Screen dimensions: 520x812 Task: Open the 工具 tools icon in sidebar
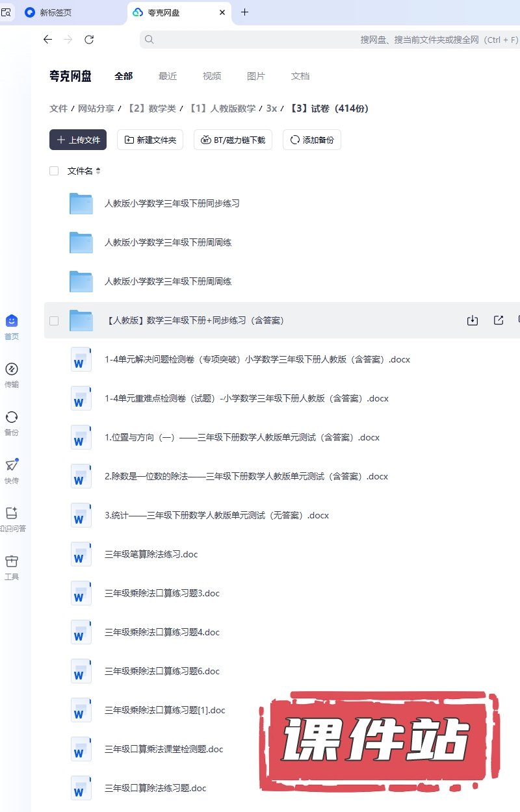12,562
